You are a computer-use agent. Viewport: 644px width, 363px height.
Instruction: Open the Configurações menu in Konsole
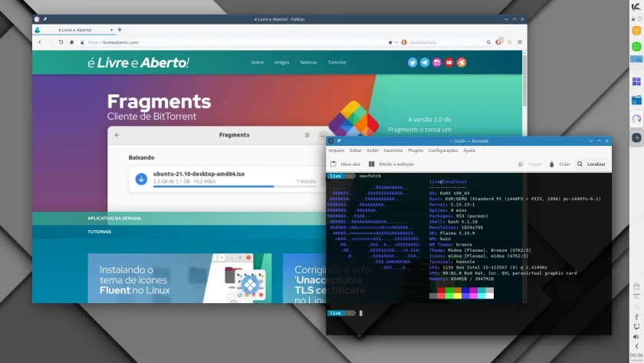click(443, 150)
